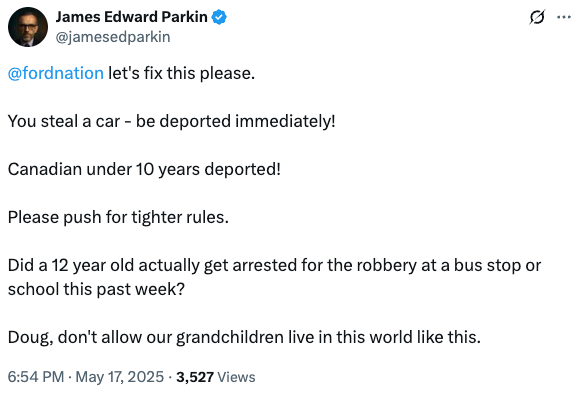The image size is (579, 402).
Task: Open the @fordnation mention
Action: pyautogui.click(x=56, y=73)
